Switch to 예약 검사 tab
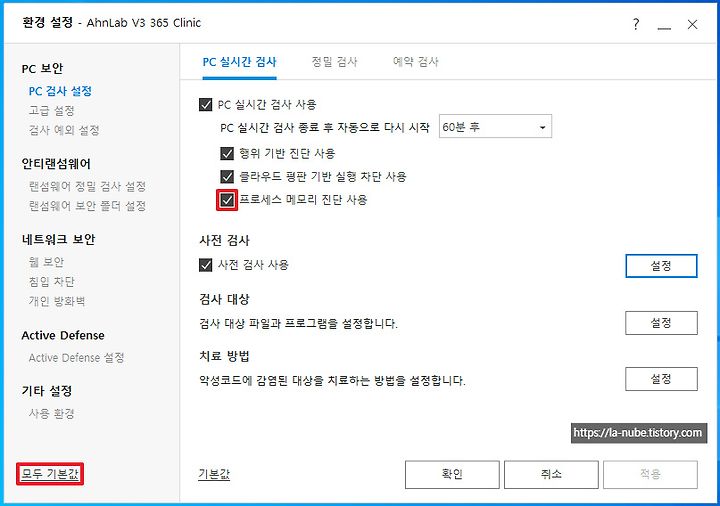 (416, 62)
